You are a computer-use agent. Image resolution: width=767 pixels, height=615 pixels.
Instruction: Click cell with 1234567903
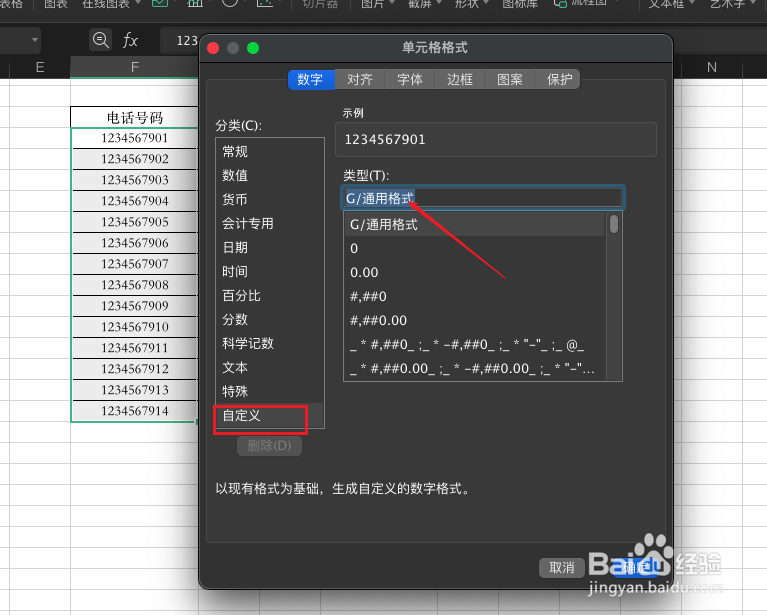click(x=135, y=180)
